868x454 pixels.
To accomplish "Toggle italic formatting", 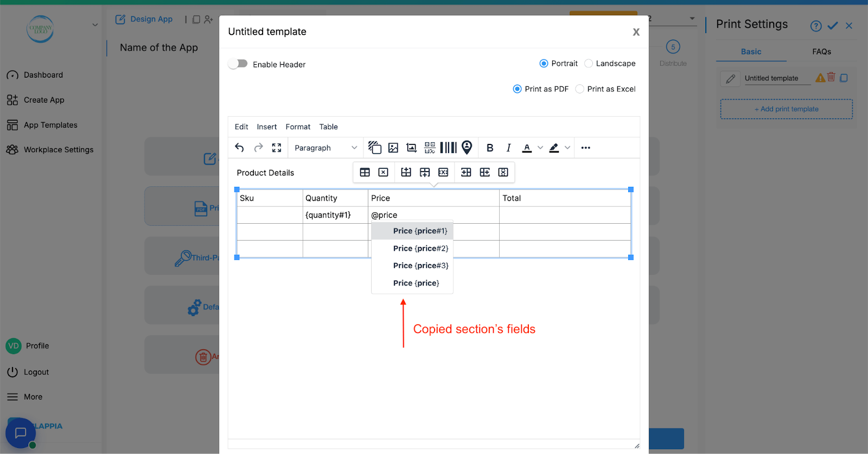I will pos(508,148).
